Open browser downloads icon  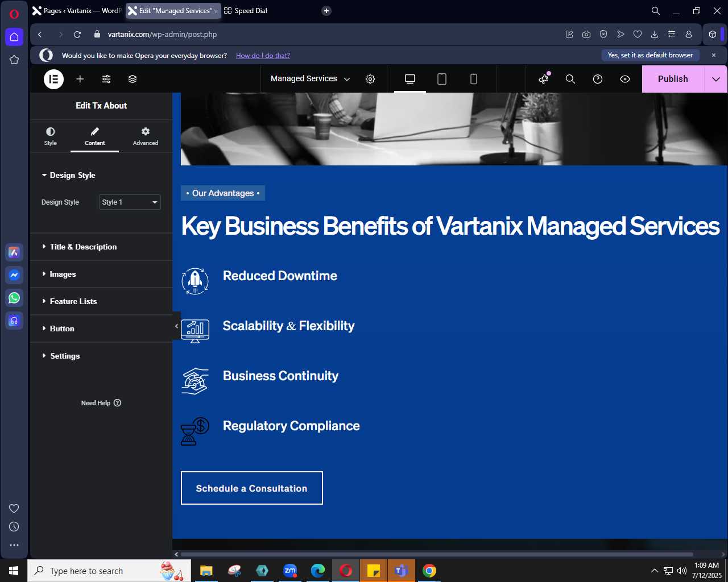pos(655,34)
